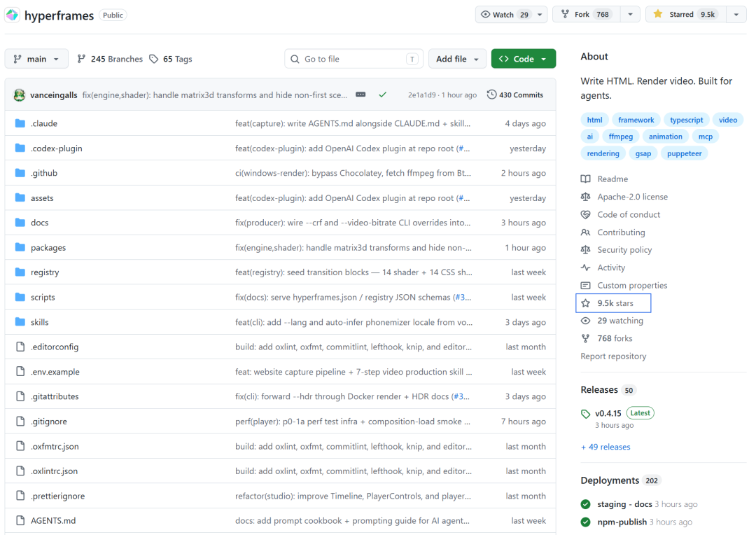Screen dimensions: 756x535
Task: Open the Add file menu
Action: click(457, 60)
